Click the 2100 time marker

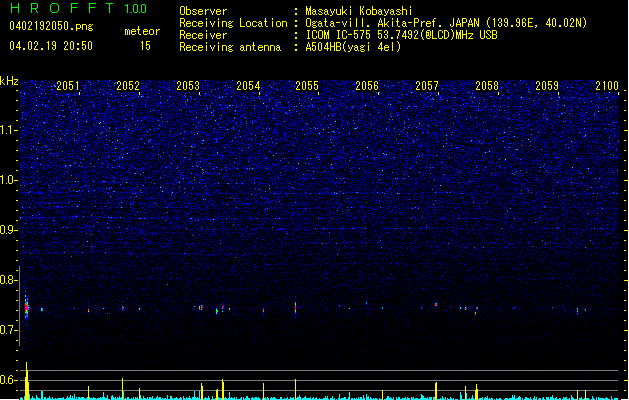point(607,85)
